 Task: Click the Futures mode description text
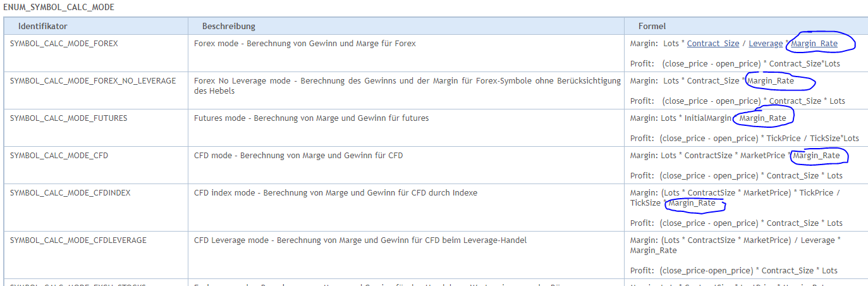311,118
